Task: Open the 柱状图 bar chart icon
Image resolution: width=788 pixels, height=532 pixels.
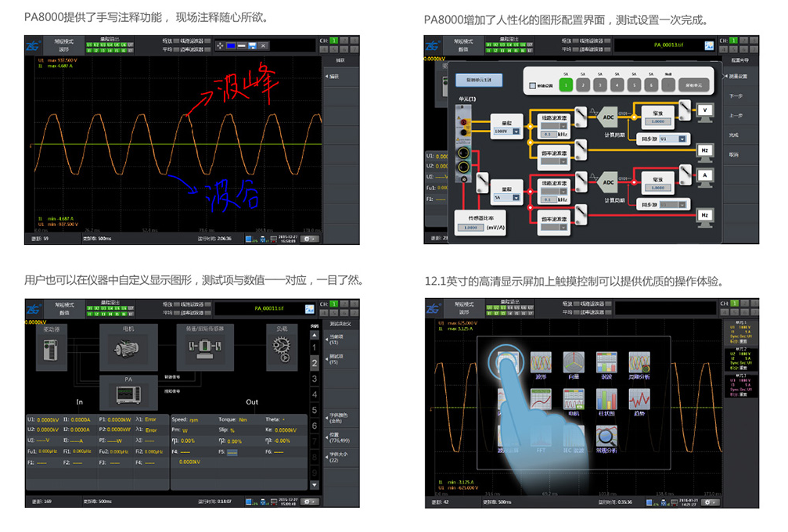Action: point(606,399)
